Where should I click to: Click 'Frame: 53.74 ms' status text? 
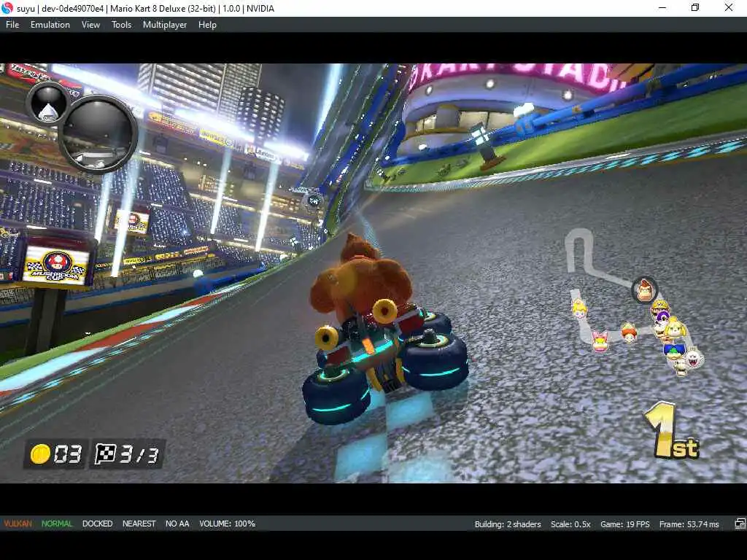tap(689, 524)
